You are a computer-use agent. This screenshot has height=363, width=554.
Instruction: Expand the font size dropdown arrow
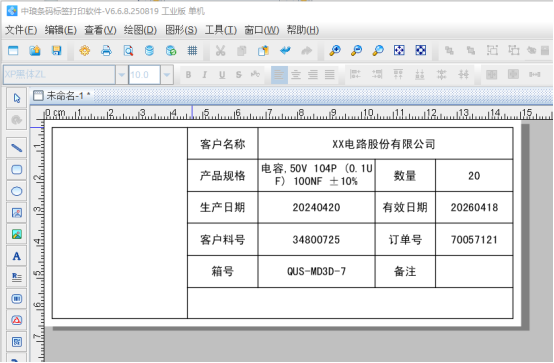click(x=167, y=75)
